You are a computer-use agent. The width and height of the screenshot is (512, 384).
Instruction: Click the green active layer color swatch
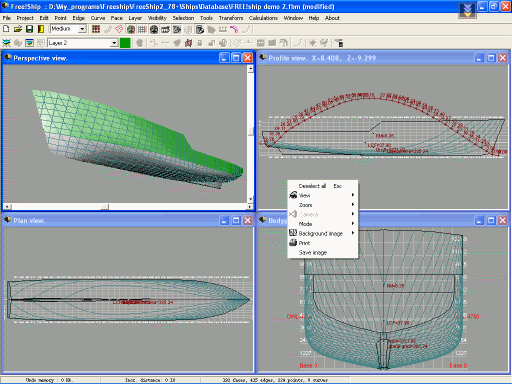[125, 43]
